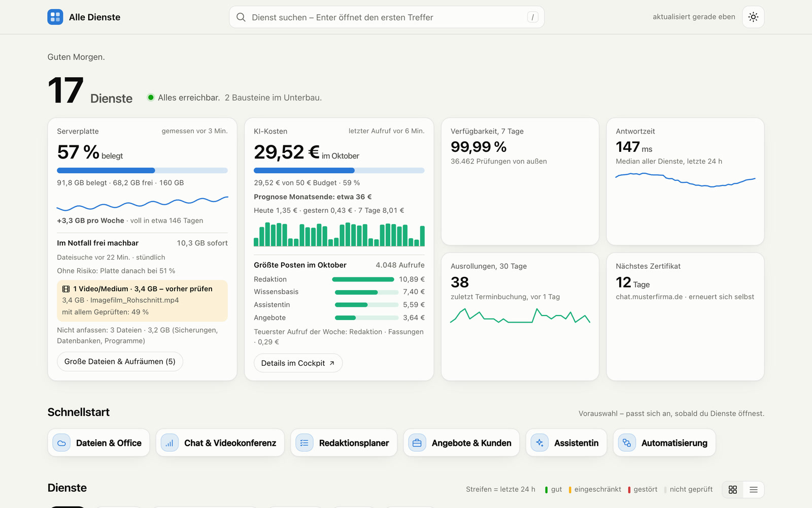Click the Wissensbasis cost bar
The width and height of the screenshot is (812, 508).
[366, 292]
